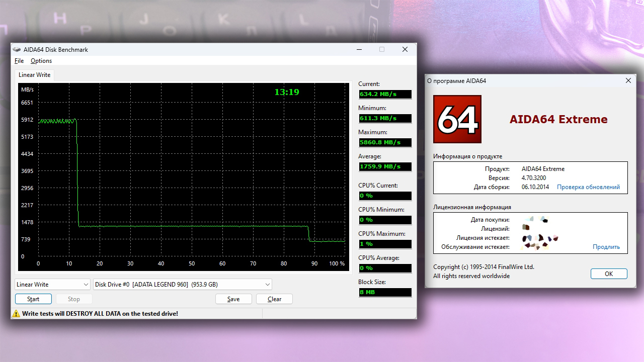Click the 'Обслуживание истекает:' label
The width and height of the screenshot is (644, 362).
pos(475,247)
